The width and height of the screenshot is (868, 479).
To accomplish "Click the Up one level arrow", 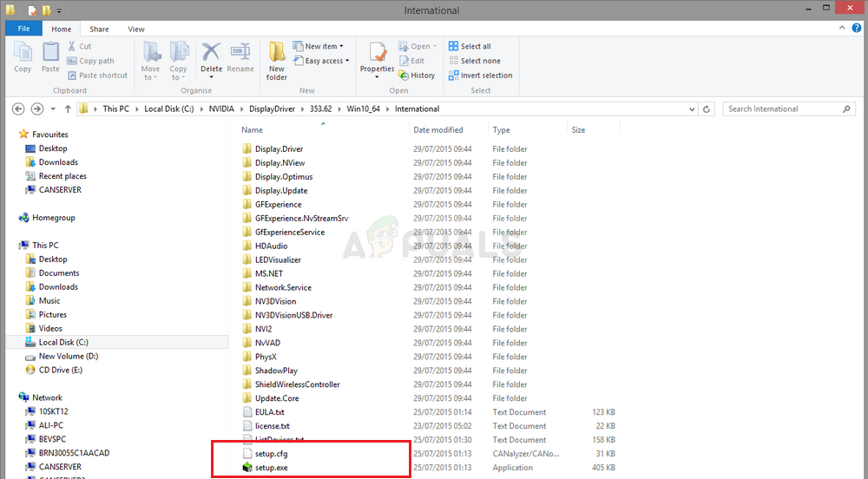I will (68, 109).
